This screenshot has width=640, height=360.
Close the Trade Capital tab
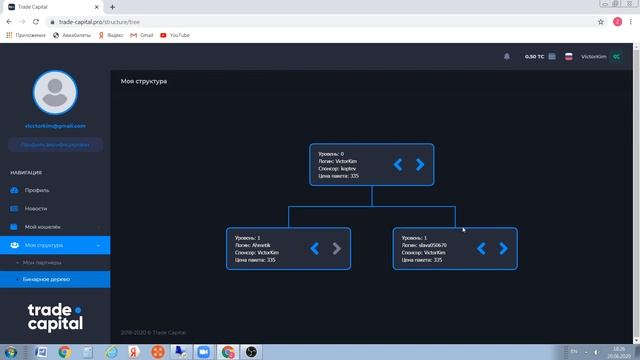click(97, 7)
